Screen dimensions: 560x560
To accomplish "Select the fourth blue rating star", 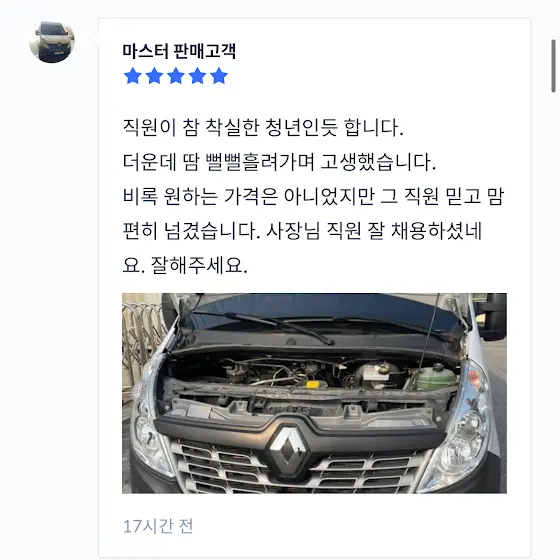I will 198,76.
